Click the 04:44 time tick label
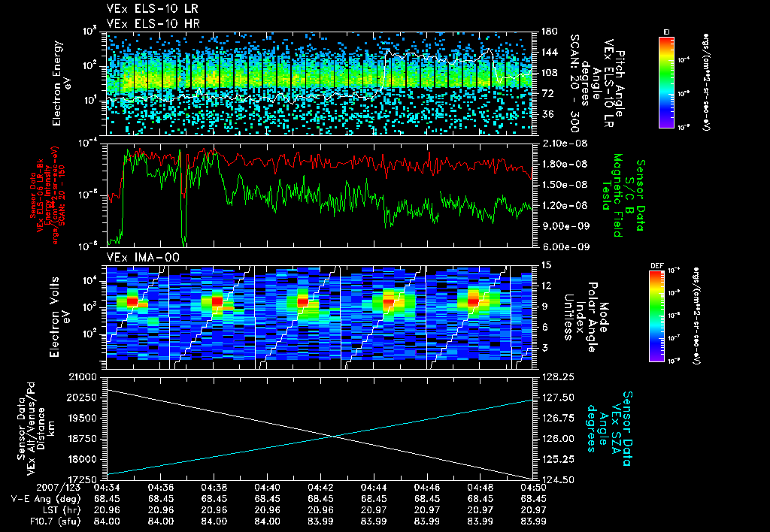The height and width of the screenshot is (532, 770). coord(374,488)
